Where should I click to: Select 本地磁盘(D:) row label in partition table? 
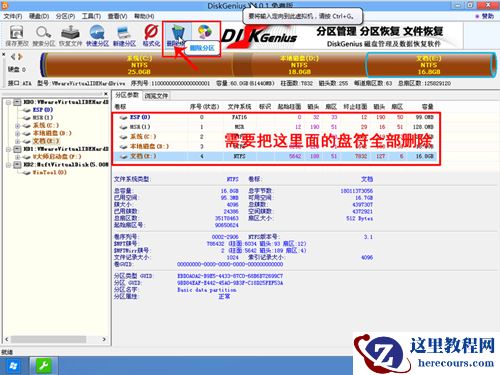[x=149, y=146]
